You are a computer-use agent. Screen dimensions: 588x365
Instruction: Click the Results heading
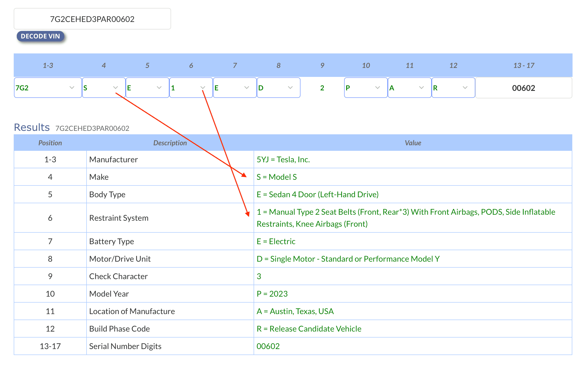click(x=32, y=127)
